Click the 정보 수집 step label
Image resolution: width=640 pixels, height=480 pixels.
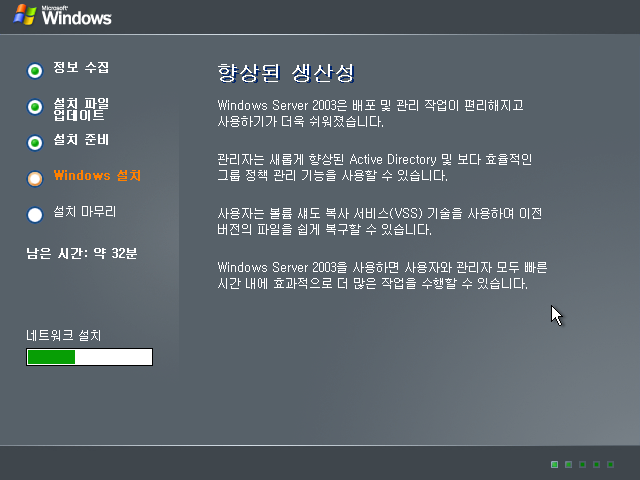(81, 67)
